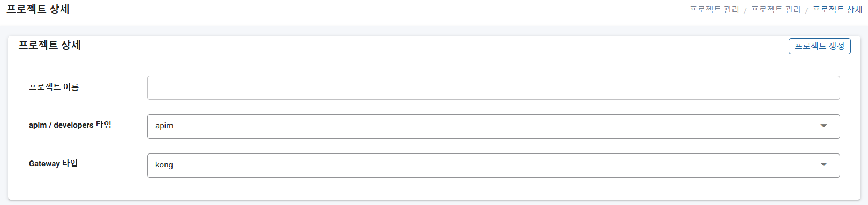
Task: Focus the 프로젝트 이름 text field
Action: tap(493, 87)
